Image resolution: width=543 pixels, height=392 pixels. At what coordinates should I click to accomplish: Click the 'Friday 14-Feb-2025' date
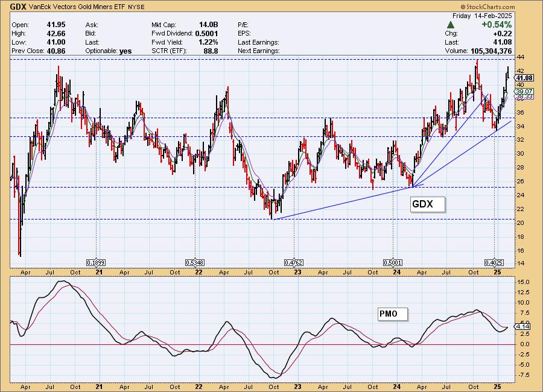482,16
